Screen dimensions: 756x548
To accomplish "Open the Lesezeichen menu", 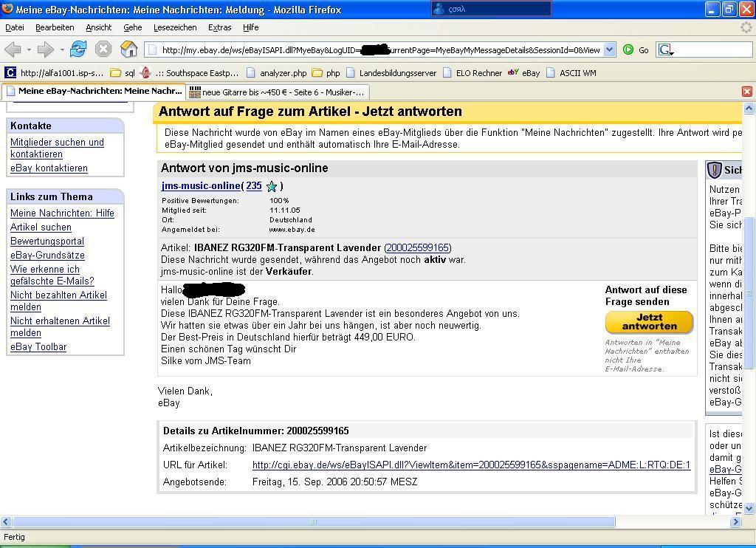I will click(175, 27).
